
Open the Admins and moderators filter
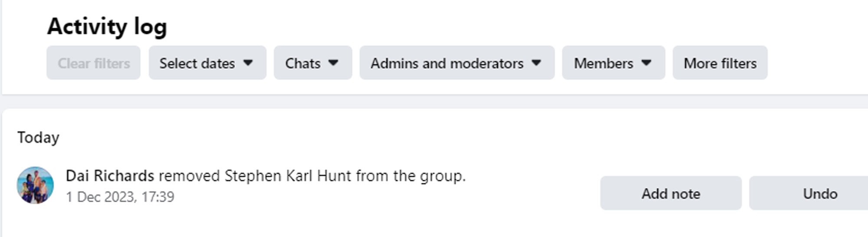click(447, 63)
